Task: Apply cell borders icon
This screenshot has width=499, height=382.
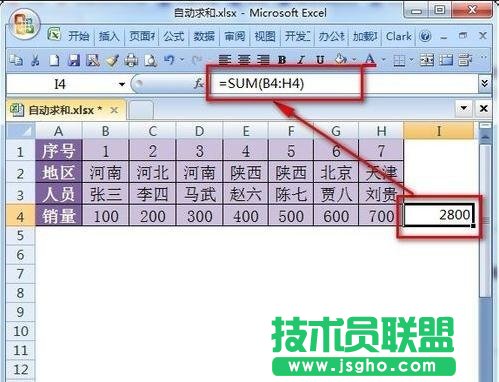Action: [399, 60]
